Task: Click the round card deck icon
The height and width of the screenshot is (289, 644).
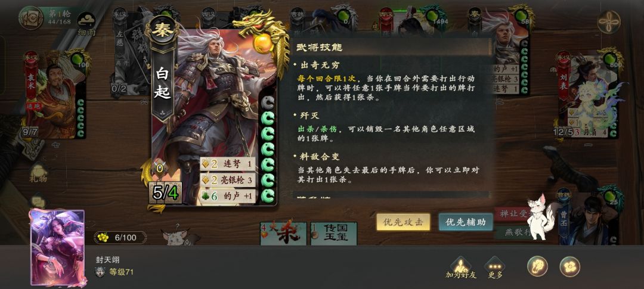Action: (x=31, y=18)
